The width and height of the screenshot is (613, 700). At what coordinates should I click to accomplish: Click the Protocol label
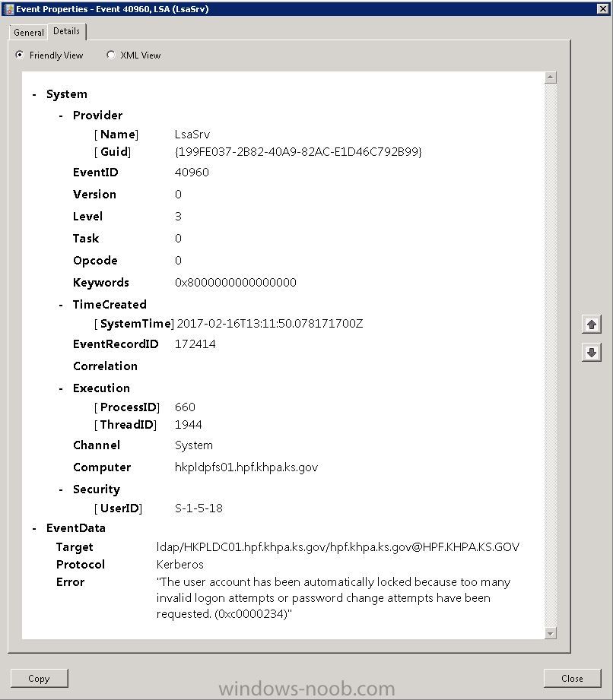click(x=81, y=565)
